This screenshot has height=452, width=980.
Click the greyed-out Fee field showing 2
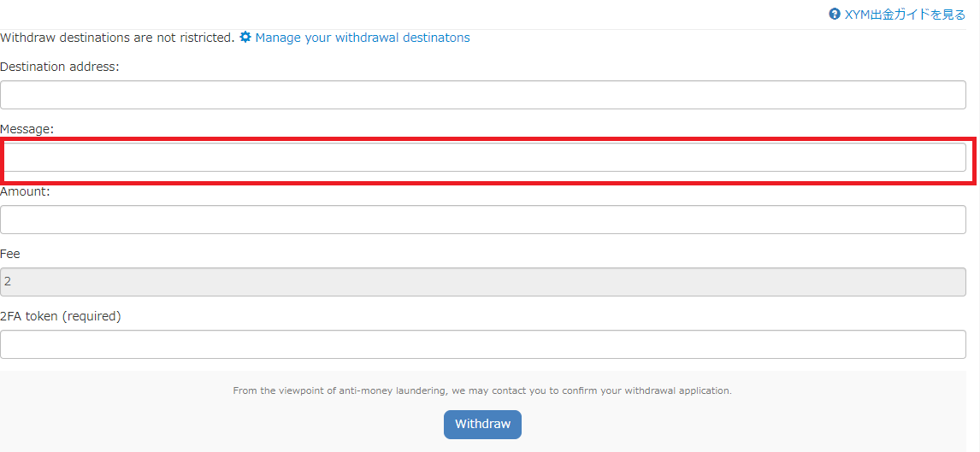pos(483,282)
